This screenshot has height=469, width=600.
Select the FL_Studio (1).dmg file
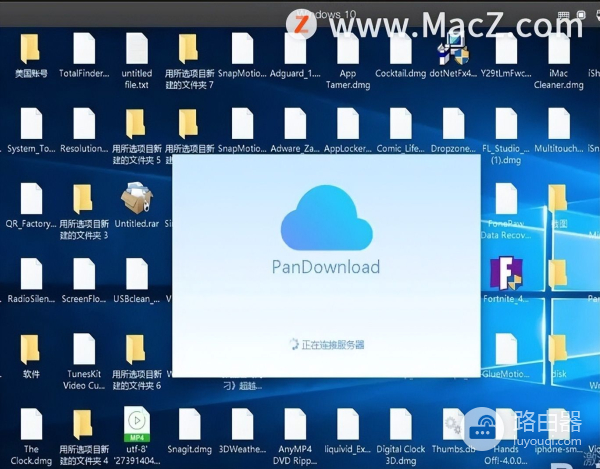click(x=506, y=124)
